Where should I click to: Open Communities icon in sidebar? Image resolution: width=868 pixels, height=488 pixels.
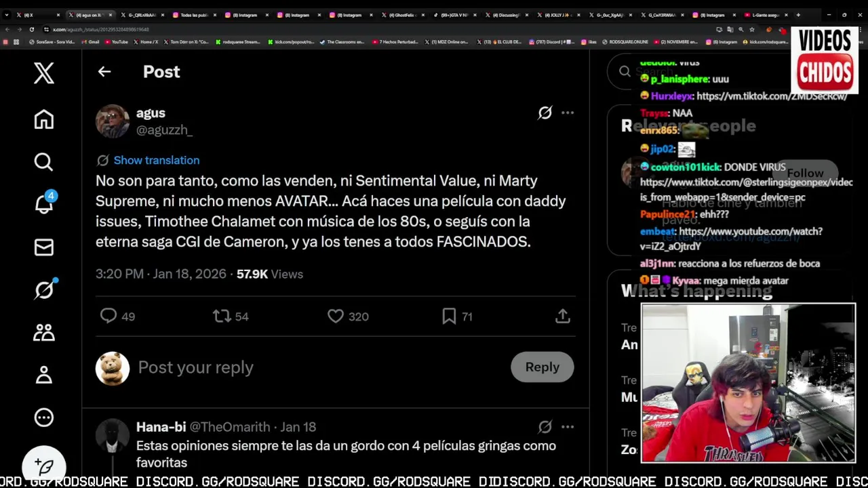44,332
